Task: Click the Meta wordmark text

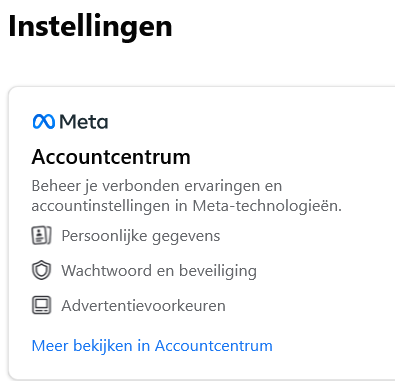Action: (84, 122)
